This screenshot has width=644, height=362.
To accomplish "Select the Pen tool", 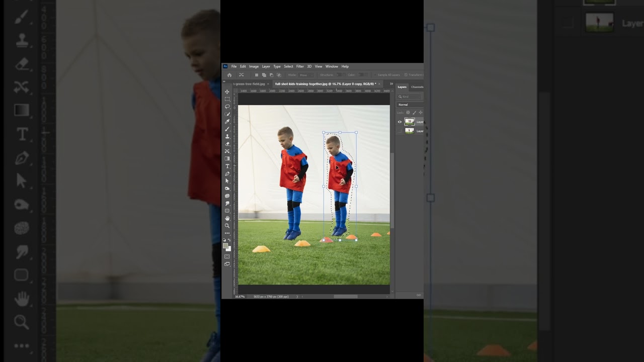I will [227, 174].
